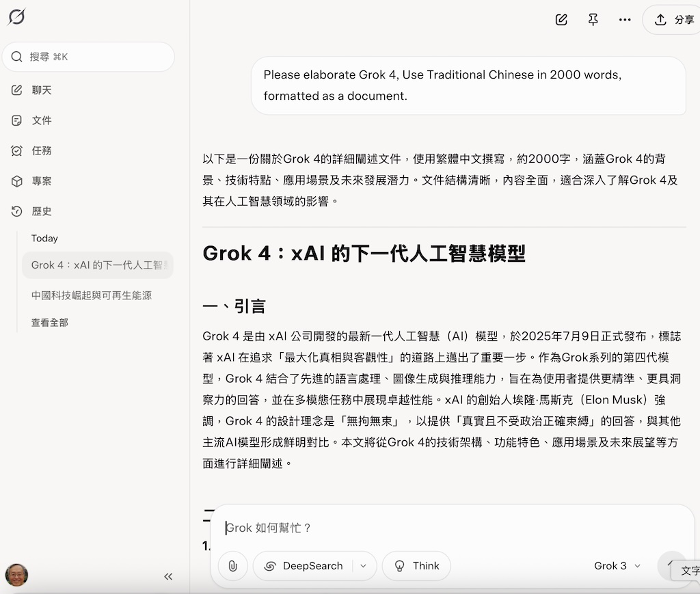Open the 任務 tasks sidebar item
This screenshot has width=700, height=594.
click(31, 151)
